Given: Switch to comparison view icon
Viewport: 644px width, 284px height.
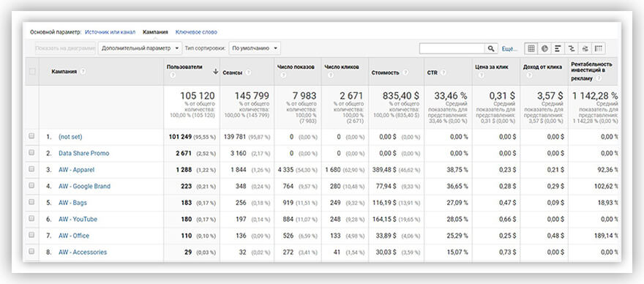Looking at the screenshot, I should (x=572, y=48).
